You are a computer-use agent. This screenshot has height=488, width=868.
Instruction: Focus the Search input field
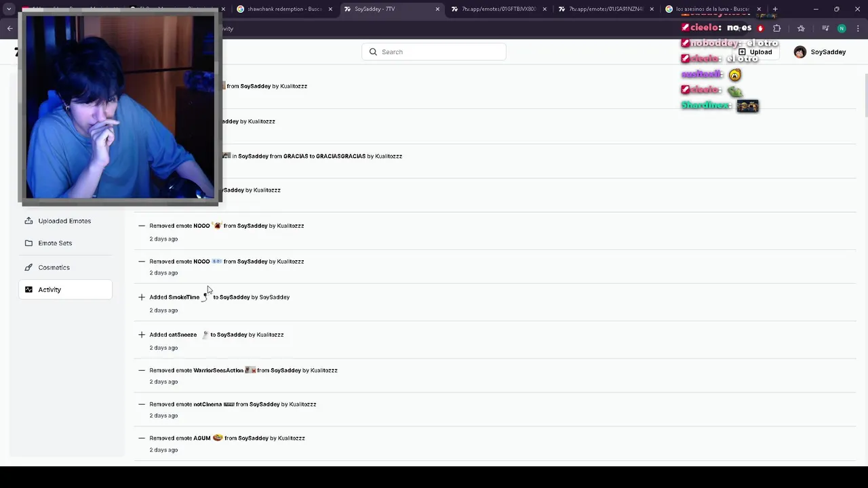(x=434, y=52)
